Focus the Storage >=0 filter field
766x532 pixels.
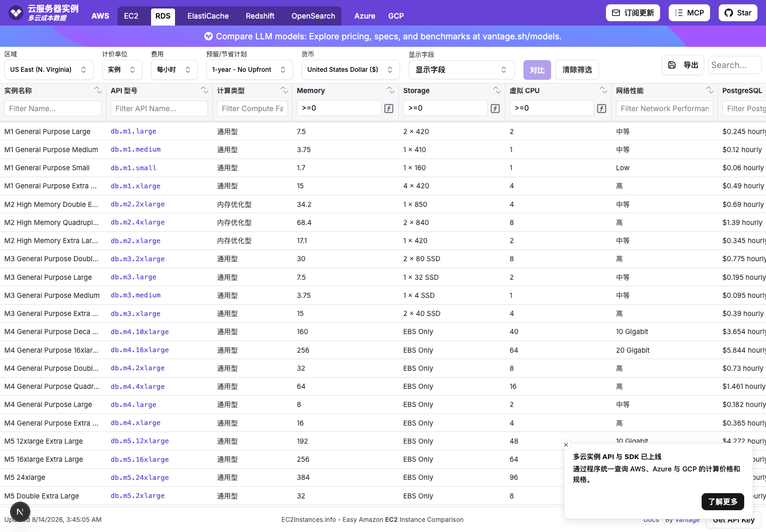click(x=446, y=108)
